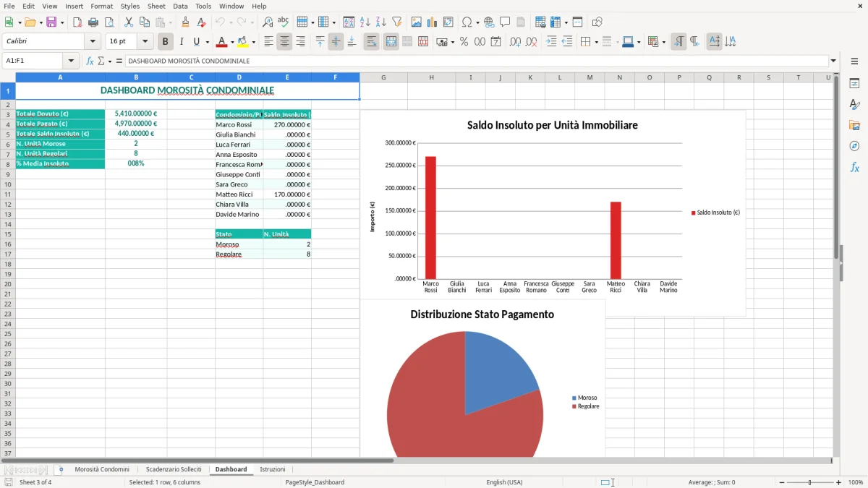Screen dimensions: 868x488
Task: Click the AutoFilter funnel icon
Action: point(396,22)
